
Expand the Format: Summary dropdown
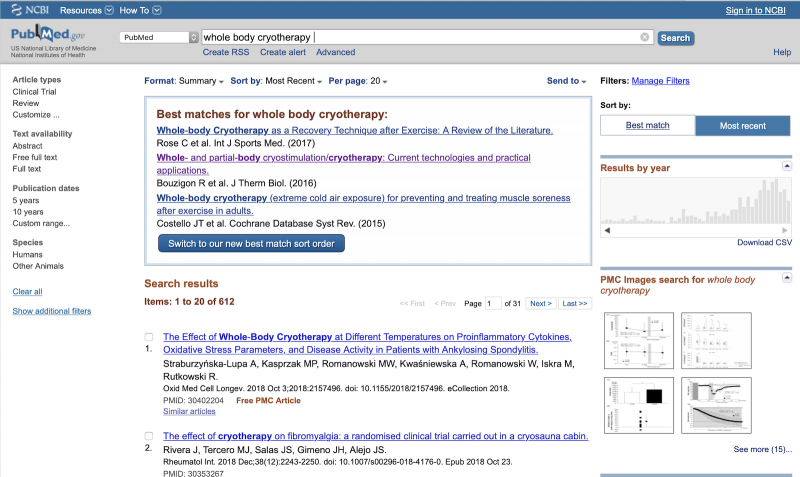(x=184, y=81)
